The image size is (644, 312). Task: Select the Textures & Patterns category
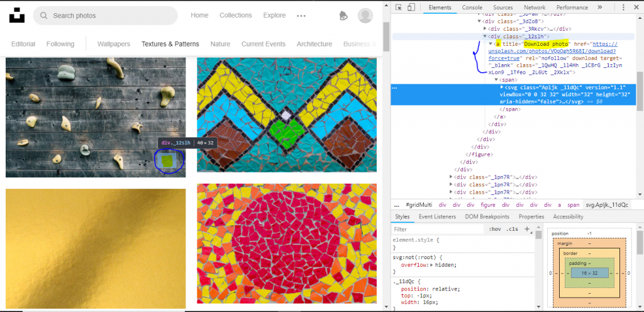click(170, 44)
